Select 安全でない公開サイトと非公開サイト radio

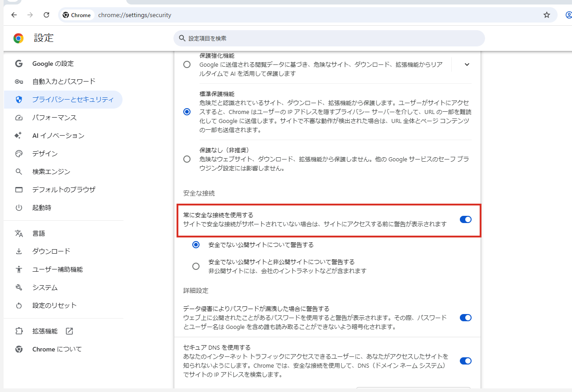[x=196, y=266]
